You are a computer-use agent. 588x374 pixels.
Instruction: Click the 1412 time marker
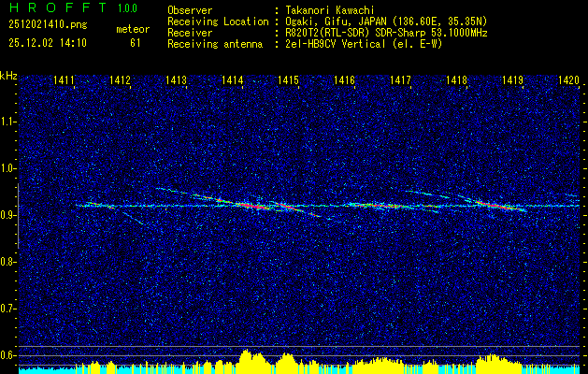[120, 79]
